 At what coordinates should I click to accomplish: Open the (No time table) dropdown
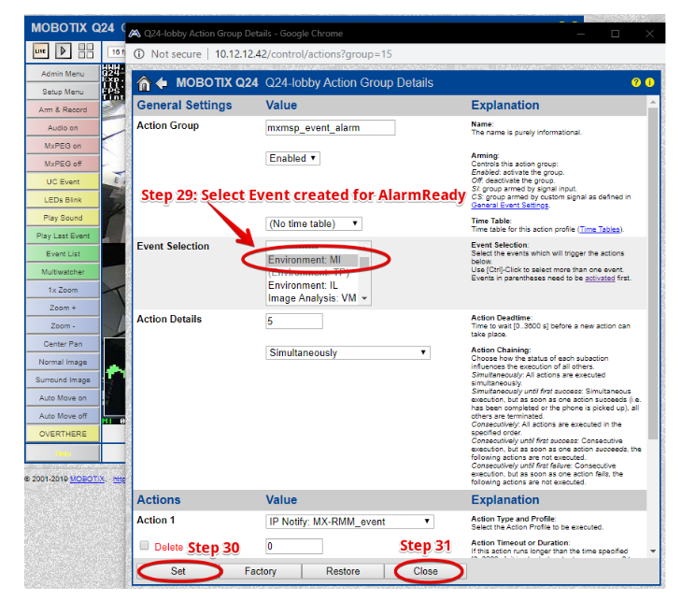coord(314,224)
